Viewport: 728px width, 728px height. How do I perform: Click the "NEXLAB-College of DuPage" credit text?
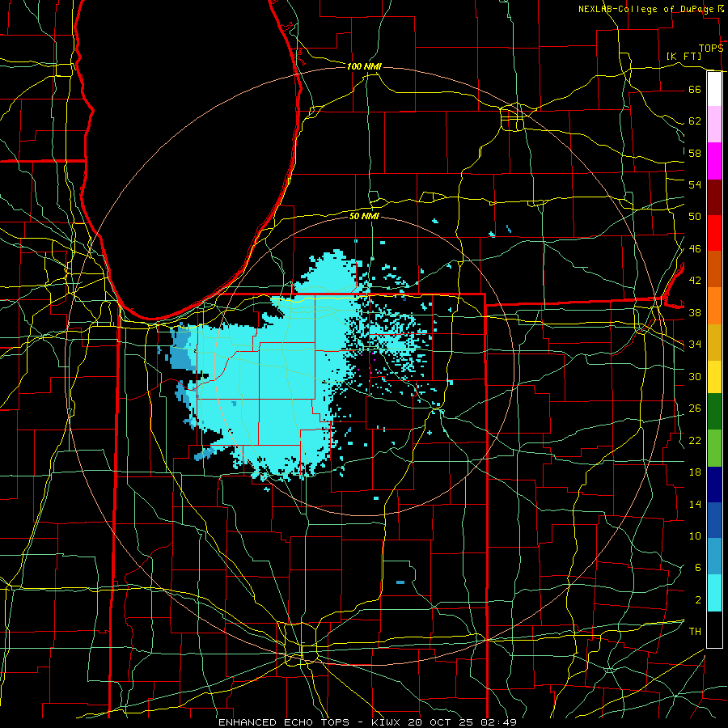(x=645, y=9)
